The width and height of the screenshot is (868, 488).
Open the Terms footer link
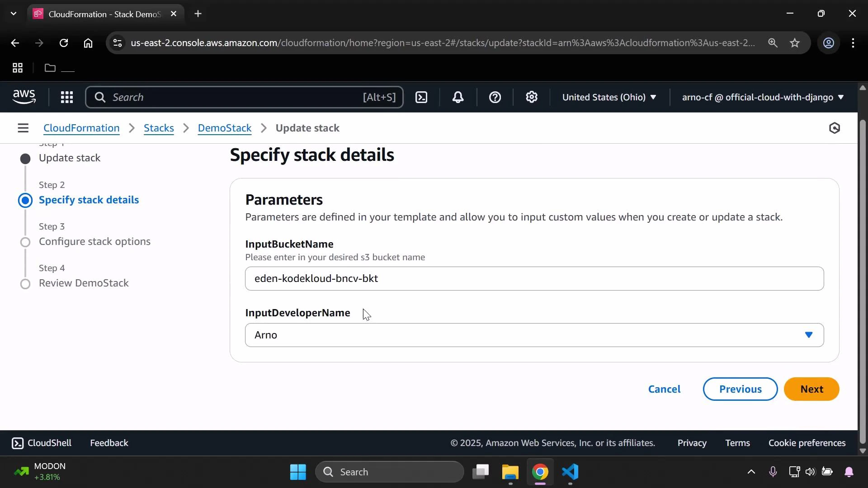(x=737, y=443)
